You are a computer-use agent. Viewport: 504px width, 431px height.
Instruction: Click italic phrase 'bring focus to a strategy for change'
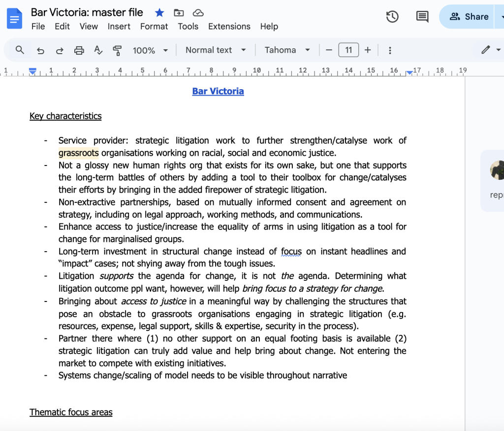[313, 289]
